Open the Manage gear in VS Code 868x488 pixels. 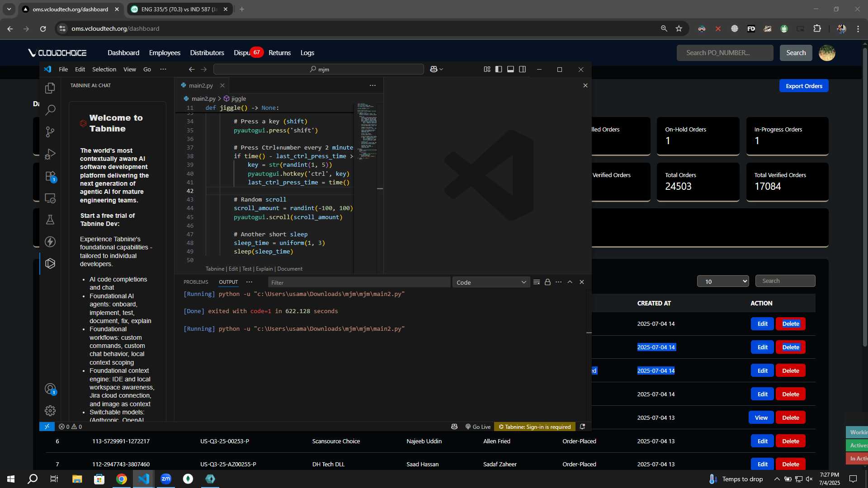[50, 410]
